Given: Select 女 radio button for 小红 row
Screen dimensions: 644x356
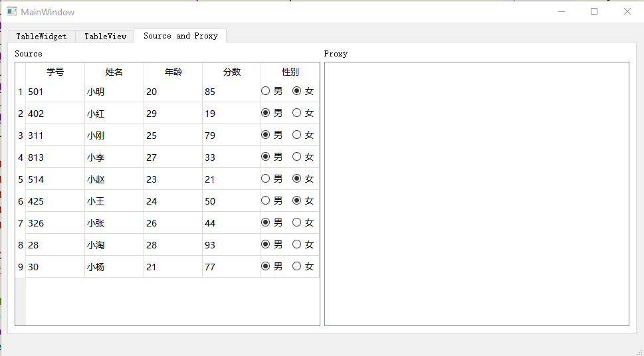Looking at the screenshot, I should 297,113.
